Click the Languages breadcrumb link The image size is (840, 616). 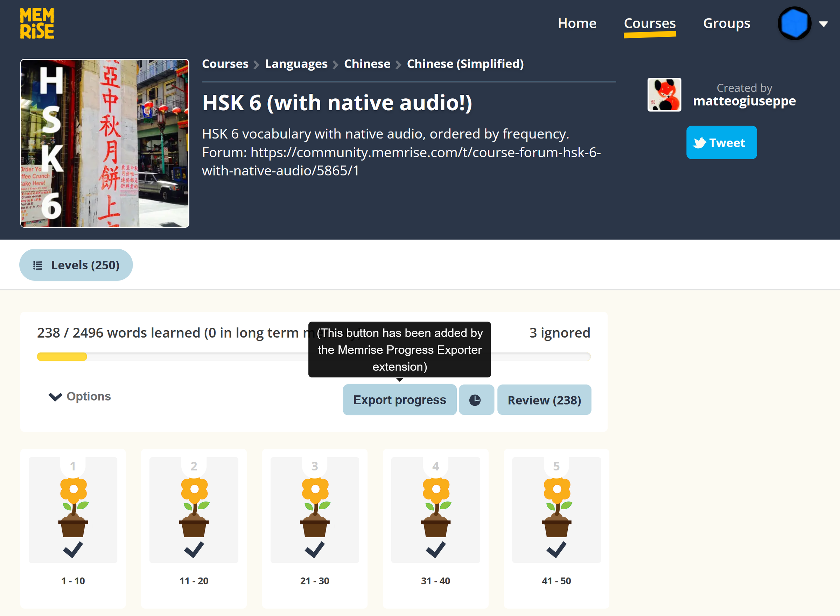click(296, 64)
